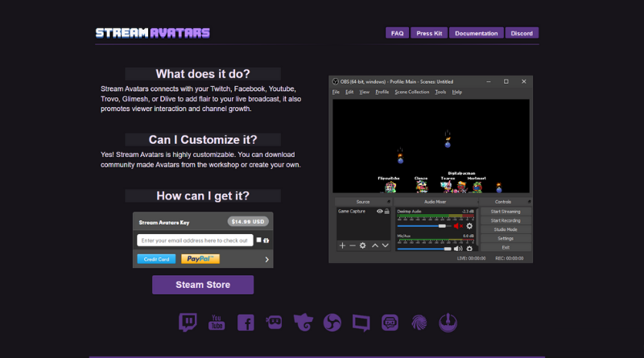Open Mic/Aux settings gear

point(469,249)
